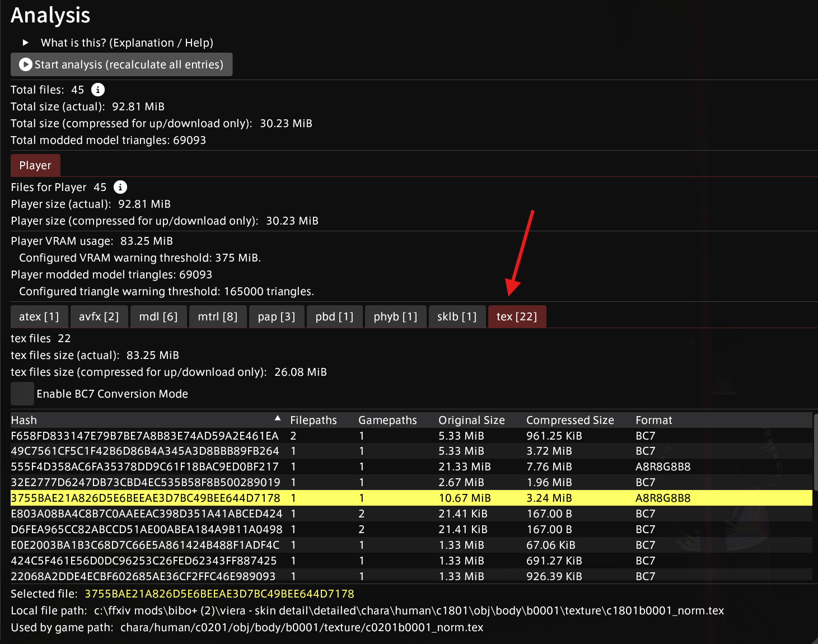This screenshot has width=818, height=644.
Task: Switch to pap [3] tab
Action: 276,316
